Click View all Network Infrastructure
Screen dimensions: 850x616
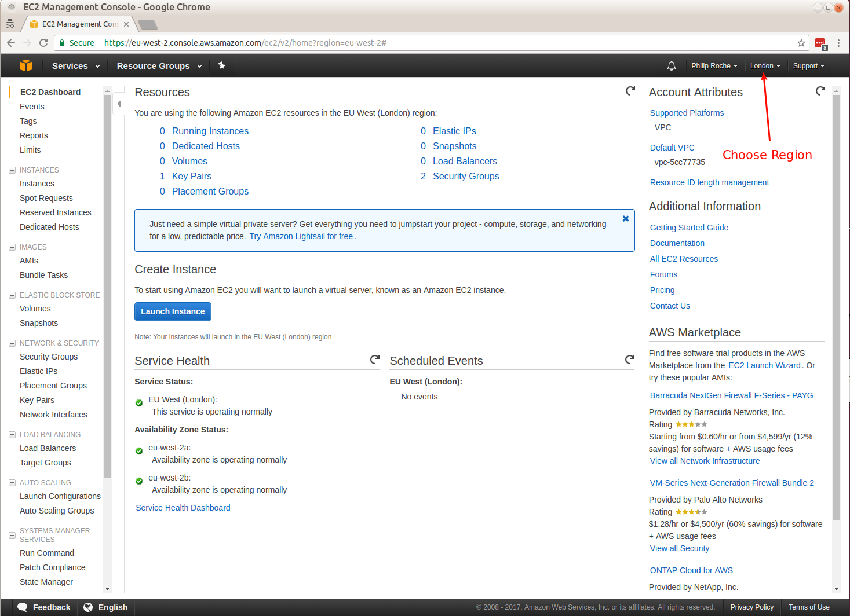point(705,461)
